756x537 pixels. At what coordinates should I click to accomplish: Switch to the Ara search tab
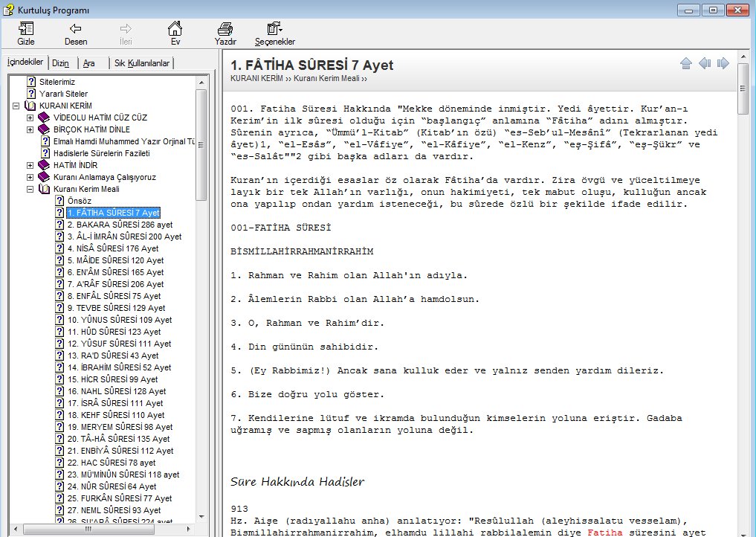[x=88, y=64]
